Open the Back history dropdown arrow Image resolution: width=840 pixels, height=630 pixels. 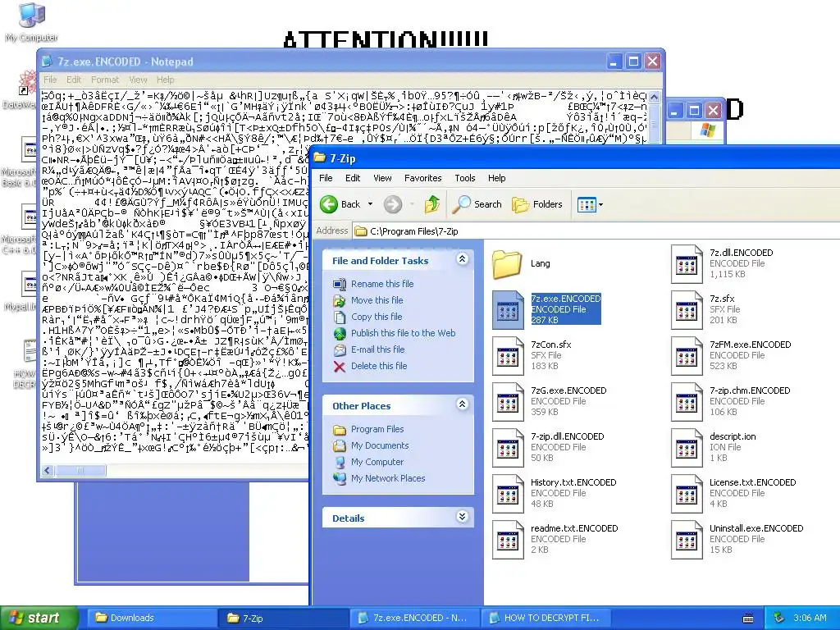[370, 204]
